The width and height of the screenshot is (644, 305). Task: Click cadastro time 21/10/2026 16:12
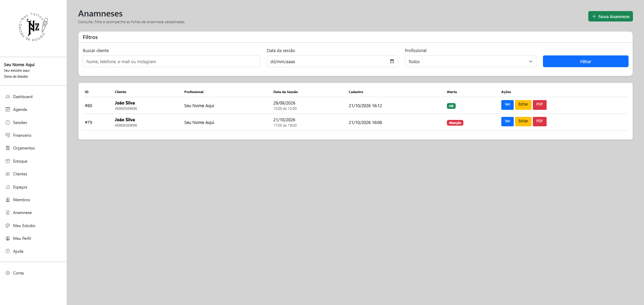coord(365,106)
